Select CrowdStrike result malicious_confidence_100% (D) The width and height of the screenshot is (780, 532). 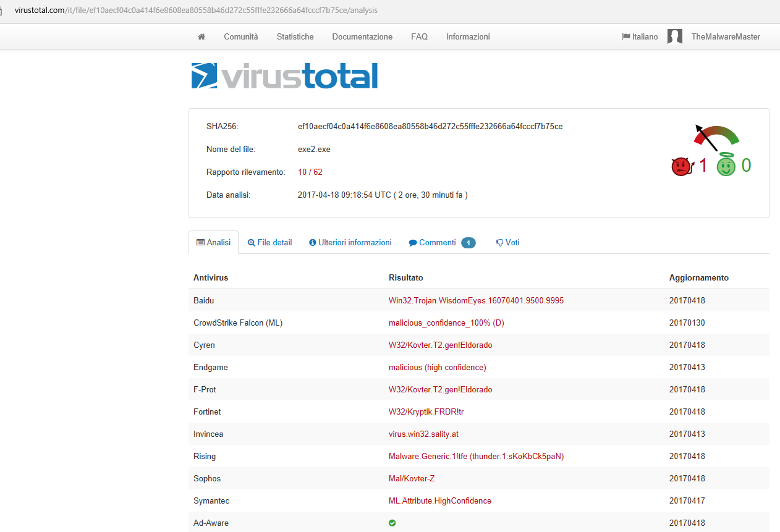coord(446,323)
